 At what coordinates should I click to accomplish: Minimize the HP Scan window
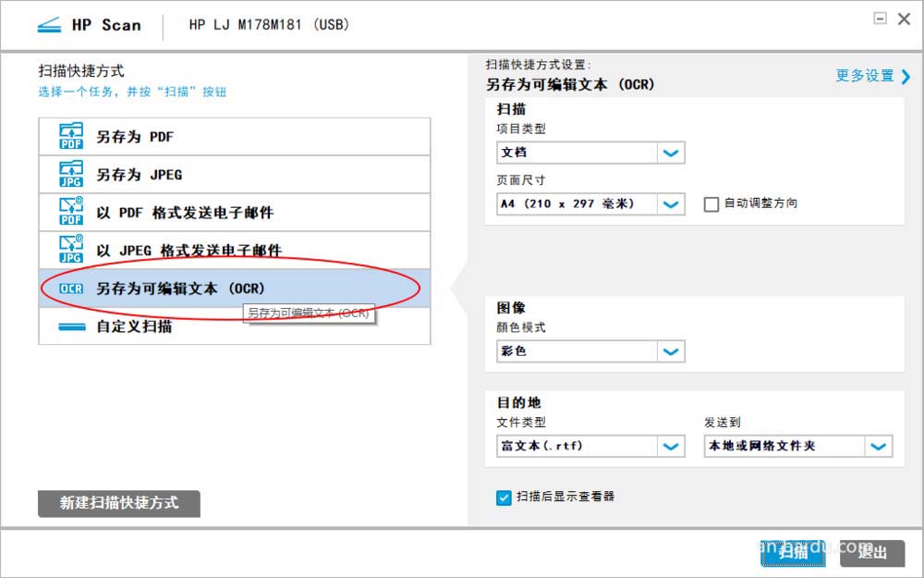880,18
